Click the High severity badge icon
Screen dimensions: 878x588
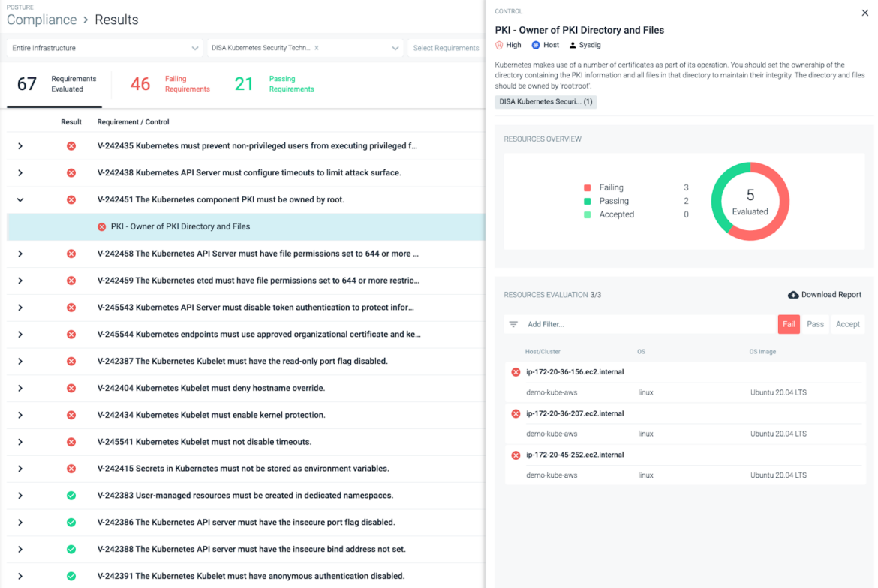click(498, 45)
